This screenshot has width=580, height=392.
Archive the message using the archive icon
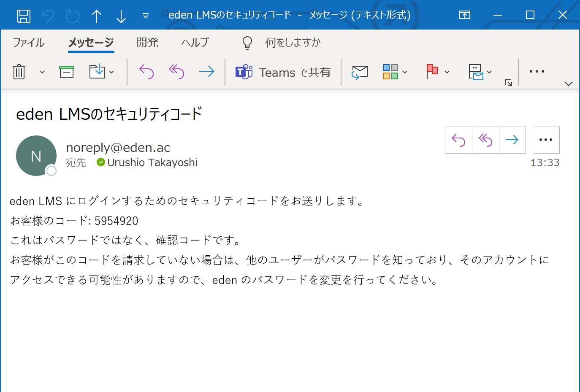[x=67, y=72]
